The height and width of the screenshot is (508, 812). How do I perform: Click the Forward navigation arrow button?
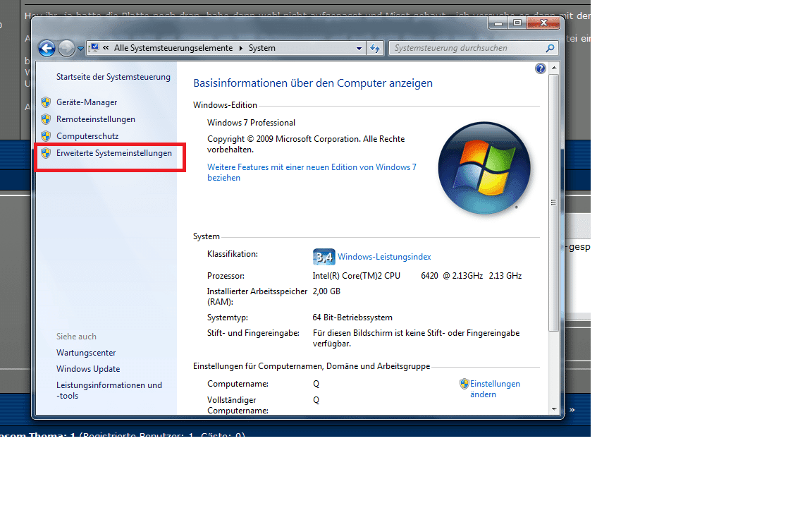click(x=66, y=48)
